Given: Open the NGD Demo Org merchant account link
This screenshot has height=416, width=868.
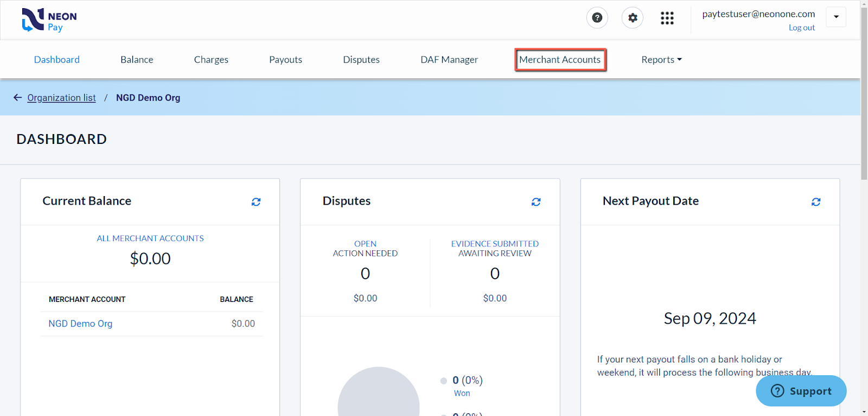Looking at the screenshot, I should click(x=80, y=324).
